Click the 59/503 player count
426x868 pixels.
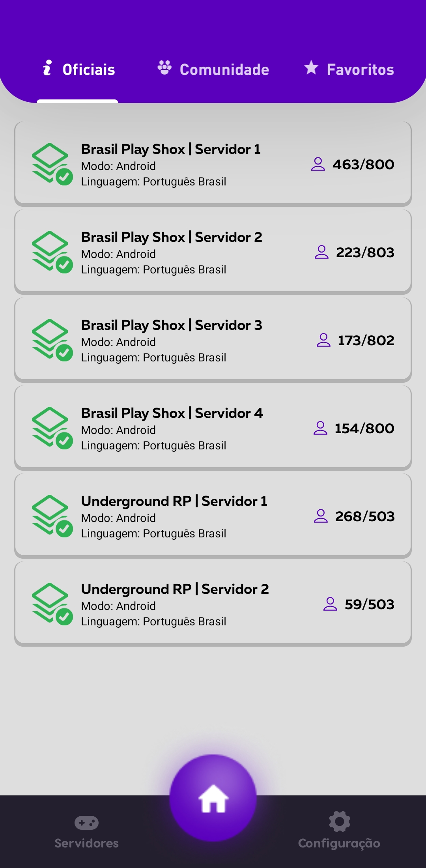point(370,604)
